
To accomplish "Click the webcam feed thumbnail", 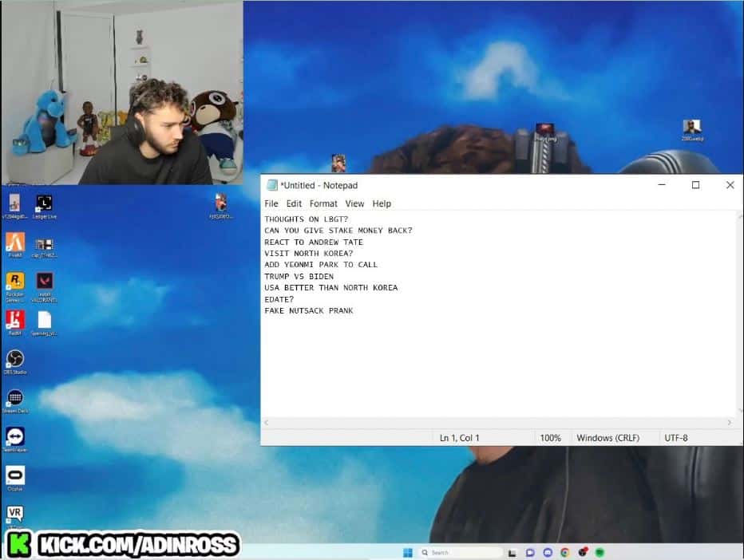I will pos(122,93).
